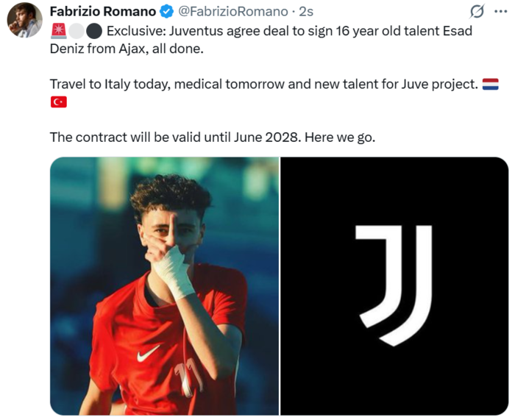This screenshot has height=420, width=515.
Task: Open the Fabrizio Romano display name link
Action: [x=103, y=12]
